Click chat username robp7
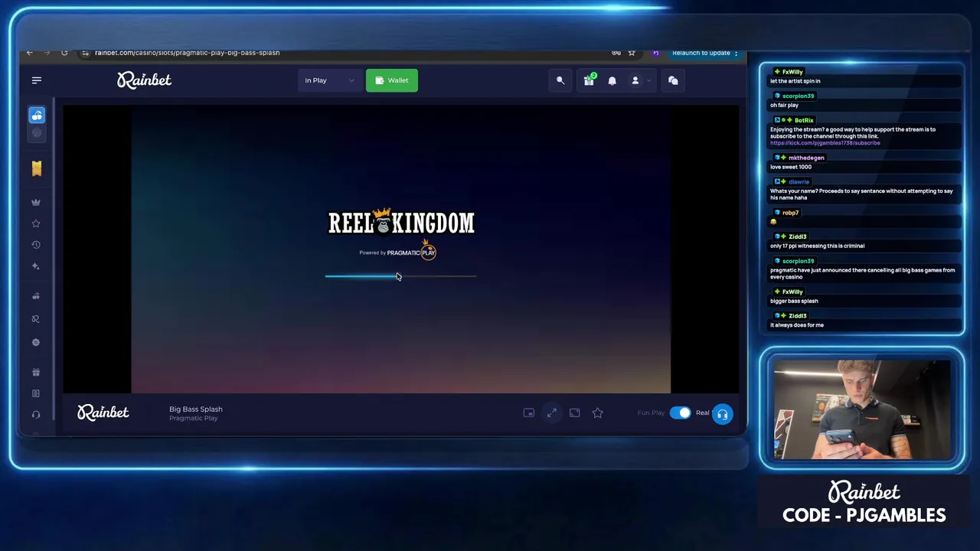This screenshot has height=551, width=980. 790,213
